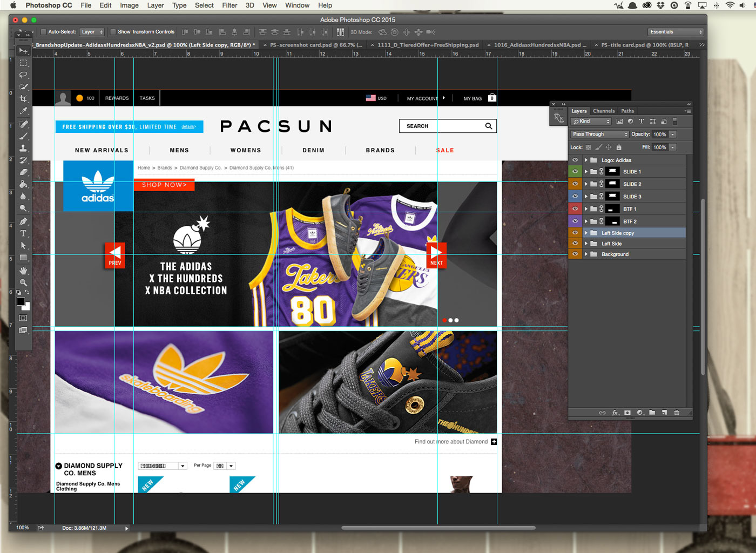Screen dimensions: 756x553
Task: Hide the SLIDE 1 layer group
Action: coord(575,172)
